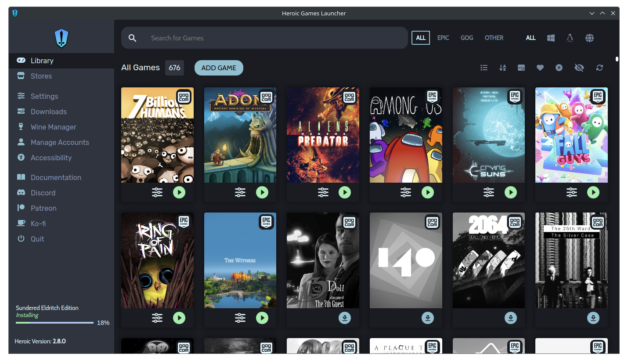Toggle alphabetical sort order
The width and height of the screenshot is (628, 364).
[503, 68]
